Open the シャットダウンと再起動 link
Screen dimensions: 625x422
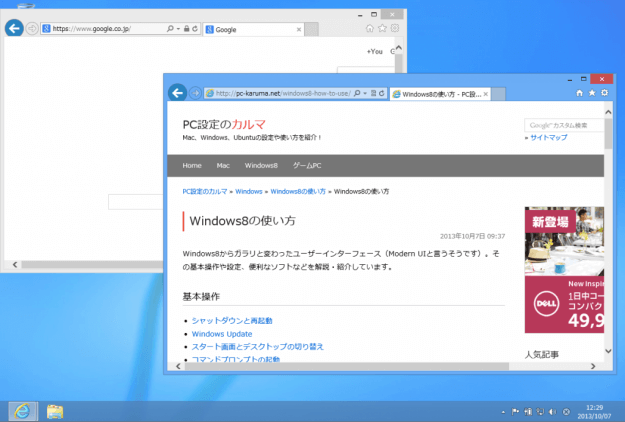(232, 321)
